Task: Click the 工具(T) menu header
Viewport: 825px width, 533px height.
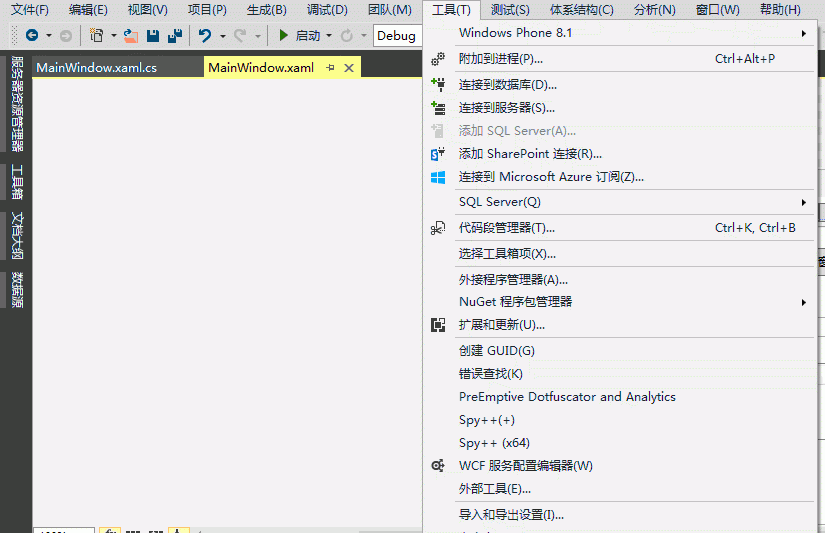Action: tap(451, 9)
